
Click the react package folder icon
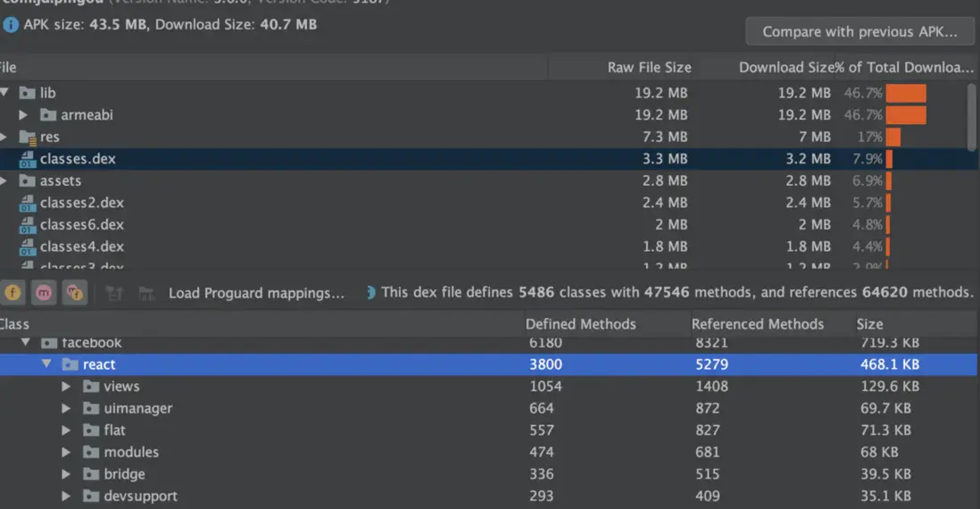coord(70,364)
